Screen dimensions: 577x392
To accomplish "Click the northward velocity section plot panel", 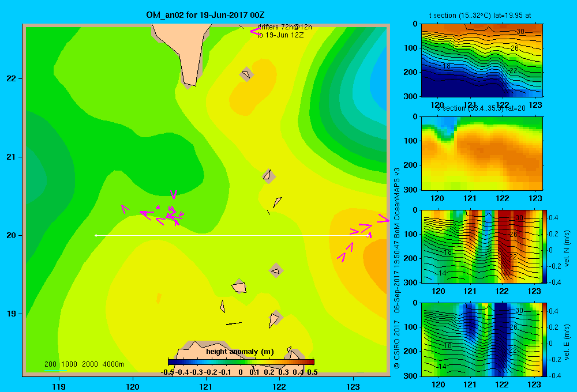I will (x=482, y=247).
